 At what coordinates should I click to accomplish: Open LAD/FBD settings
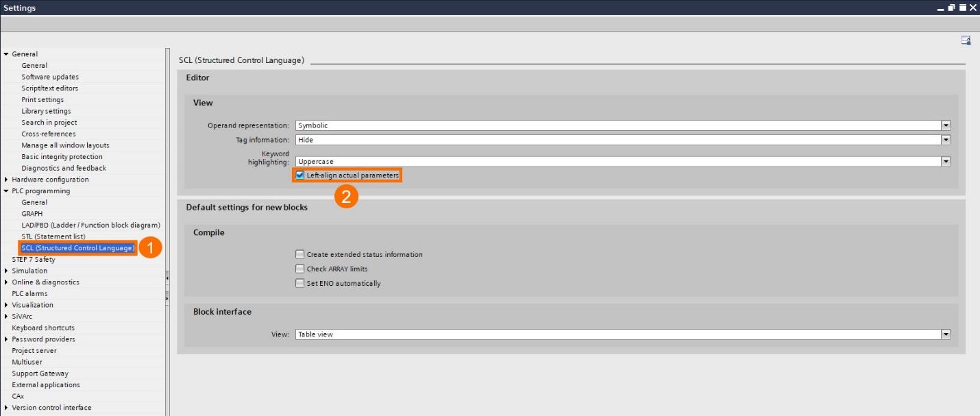click(91, 225)
